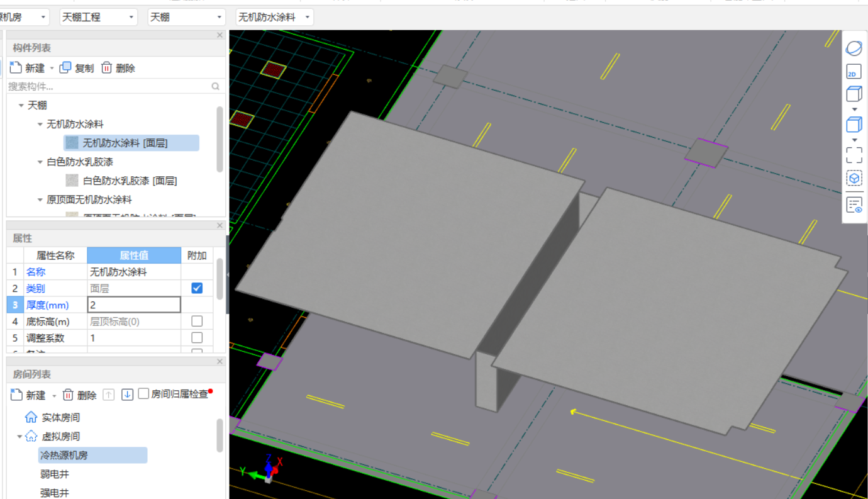Open the 新建 dropdown arrow in 房间列表
This screenshot has height=499, width=868.
(54, 396)
